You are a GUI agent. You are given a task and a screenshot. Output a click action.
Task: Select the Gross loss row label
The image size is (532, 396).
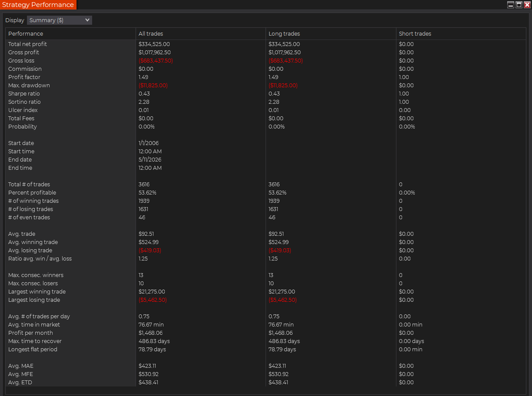tap(21, 61)
